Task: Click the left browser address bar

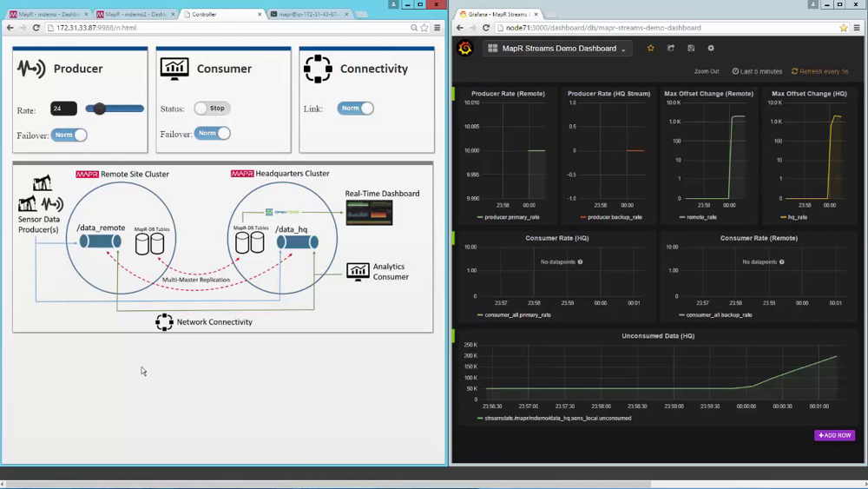Action: coord(227,28)
